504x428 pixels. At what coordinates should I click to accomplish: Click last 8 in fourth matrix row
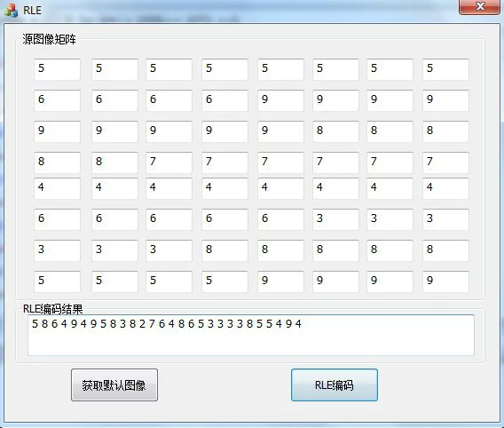pyautogui.click(x=114, y=162)
